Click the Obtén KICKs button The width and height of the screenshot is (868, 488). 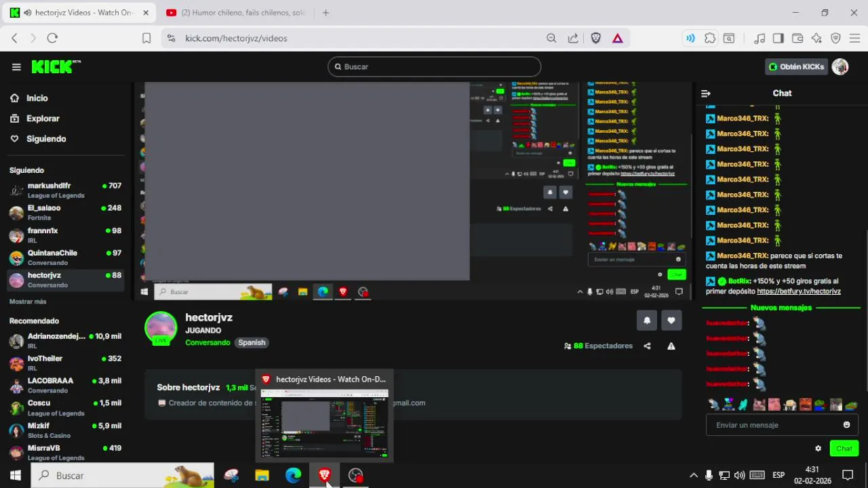pyautogui.click(x=796, y=66)
